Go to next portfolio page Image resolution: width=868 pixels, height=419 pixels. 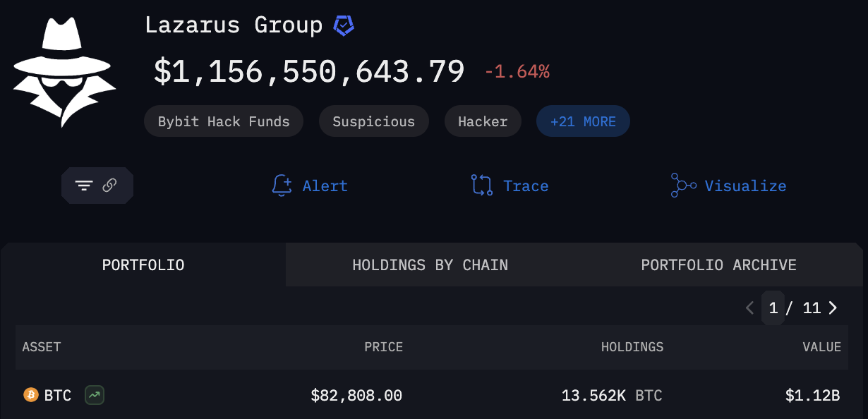[x=833, y=308]
